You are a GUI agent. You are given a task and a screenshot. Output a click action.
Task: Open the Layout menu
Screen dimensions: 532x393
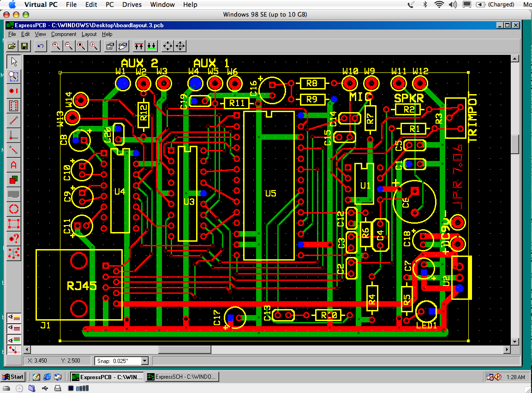[x=89, y=34]
